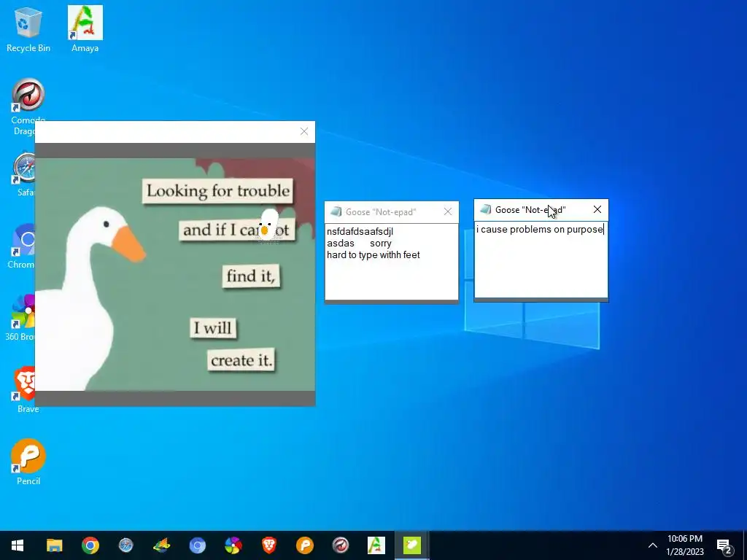Select the active goose app taskbar icon
The height and width of the screenshot is (560, 747).
(x=412, y=545)
